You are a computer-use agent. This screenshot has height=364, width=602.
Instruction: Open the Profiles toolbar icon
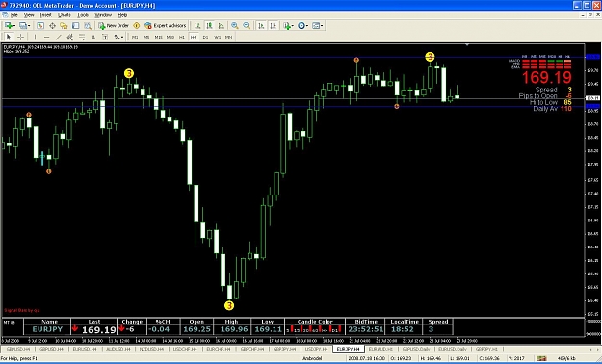point(23,25)
